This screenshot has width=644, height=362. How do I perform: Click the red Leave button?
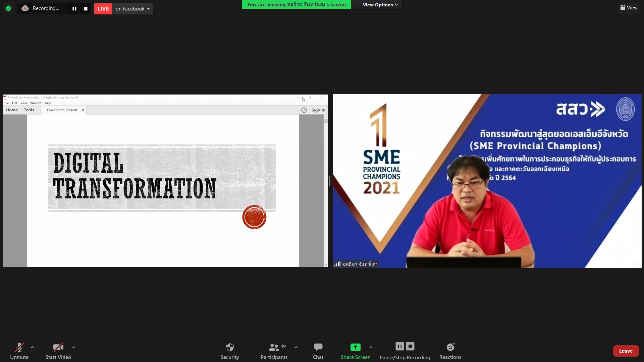tap(626, 351)
